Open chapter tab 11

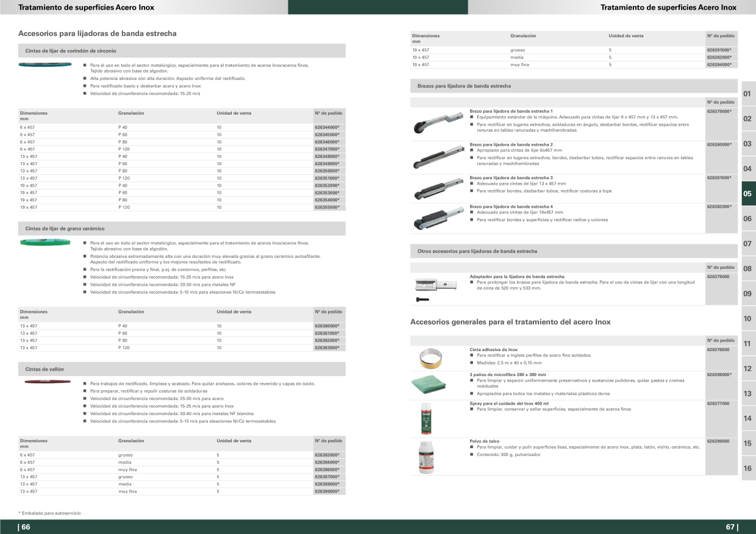(x=747, y=344)
